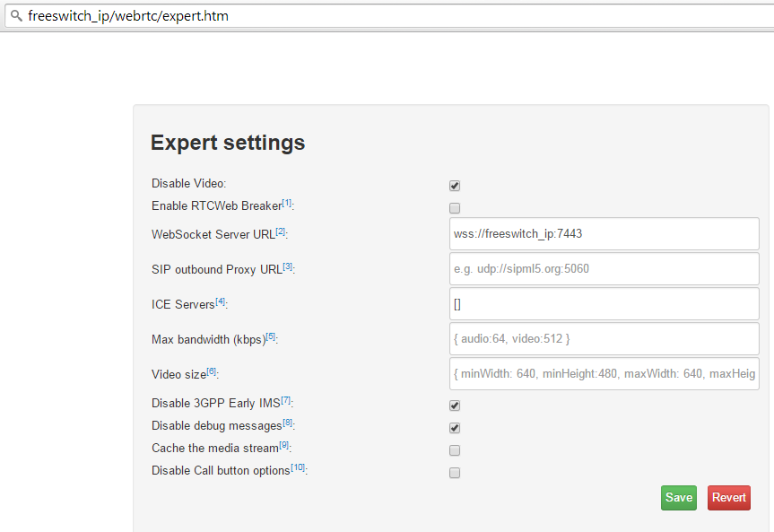The width and height of the screenshot is (774, 532).
Task: Click the WebSocket Server URL field
Action: coord(604,233)
